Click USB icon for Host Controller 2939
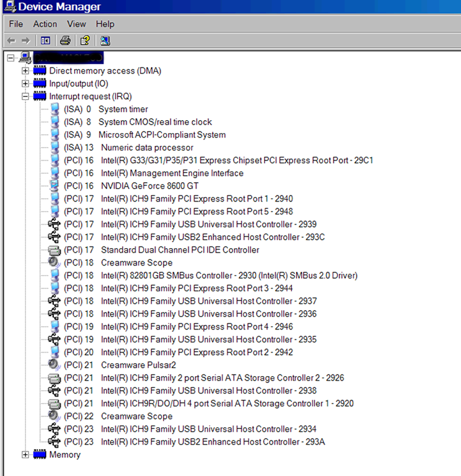Viewport: 461px width, 476px height. click(54, 224)
